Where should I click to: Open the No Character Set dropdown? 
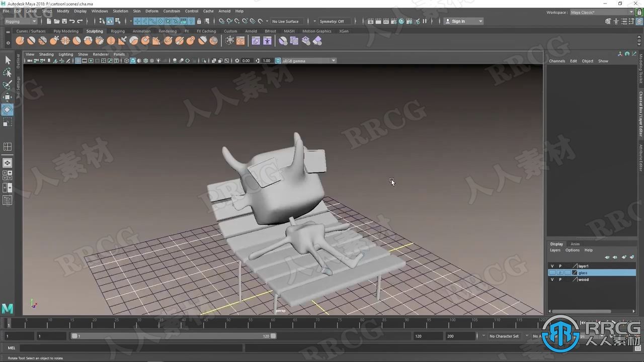506,336
